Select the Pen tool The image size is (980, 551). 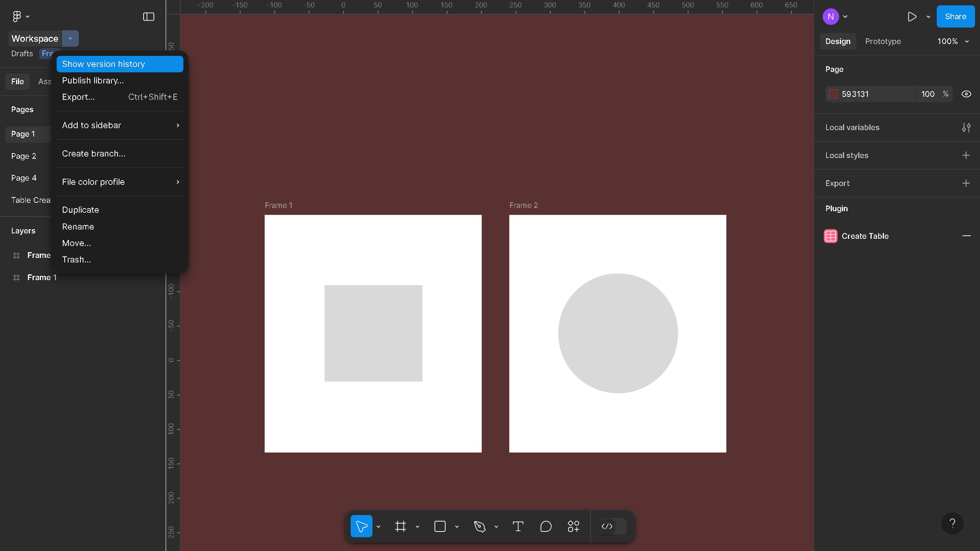pos(480,527)
